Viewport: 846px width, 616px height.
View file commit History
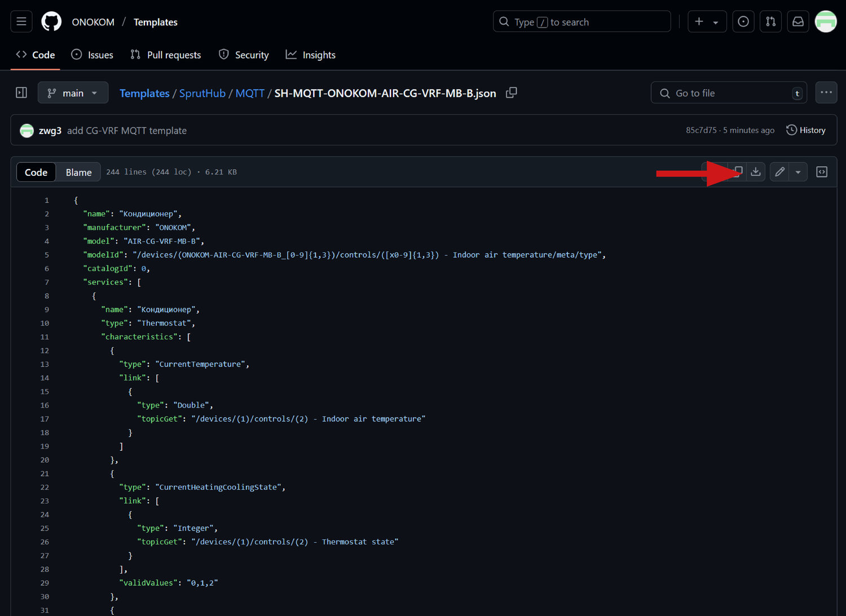[806, 130]
